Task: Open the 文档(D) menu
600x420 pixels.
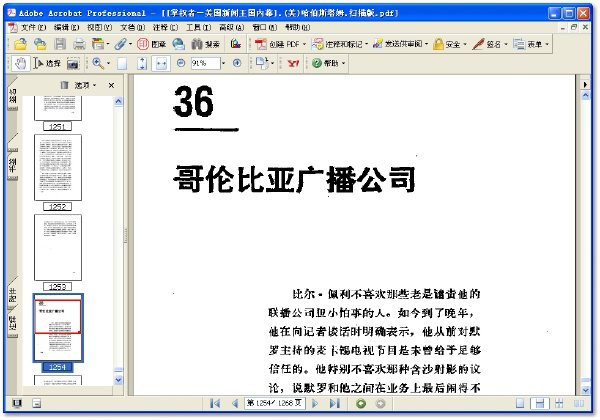Action: 132,28
